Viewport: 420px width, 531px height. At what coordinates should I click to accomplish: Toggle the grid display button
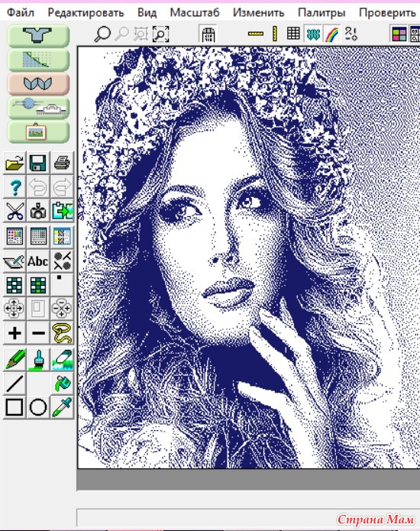coord(293,34)
